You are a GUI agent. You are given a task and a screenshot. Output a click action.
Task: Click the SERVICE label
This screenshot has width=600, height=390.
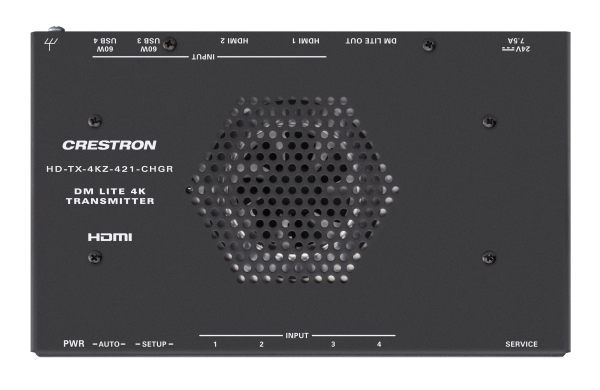point(521,344)
